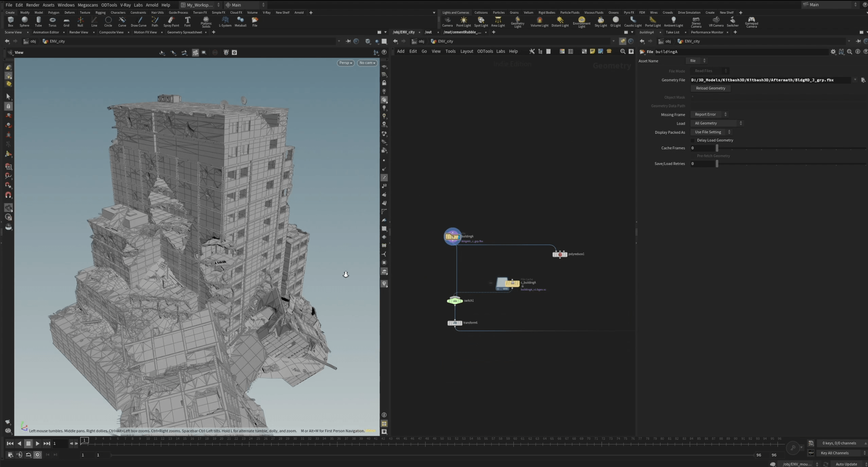Select the polyreduce1 node
The height and width of the screenshot is (467, 868).
pos(560,255)
